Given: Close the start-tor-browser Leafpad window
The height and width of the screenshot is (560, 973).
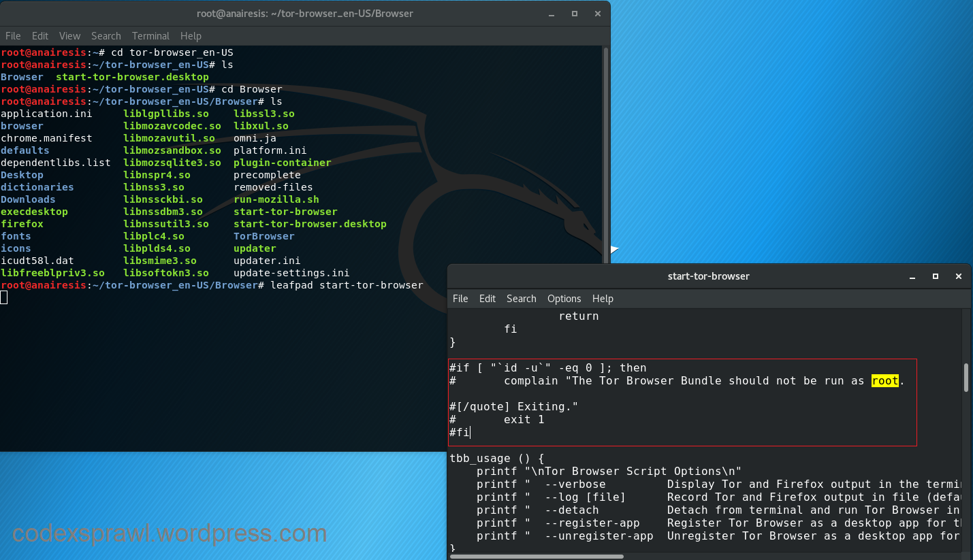Looking at the screenshot, I should [x=959, y=276].
